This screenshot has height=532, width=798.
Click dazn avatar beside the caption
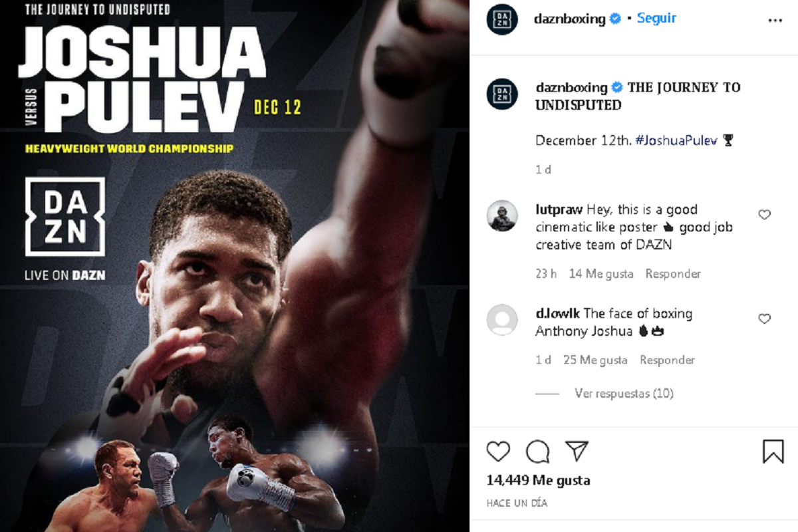pyautogui.click(x=502, y=94)
